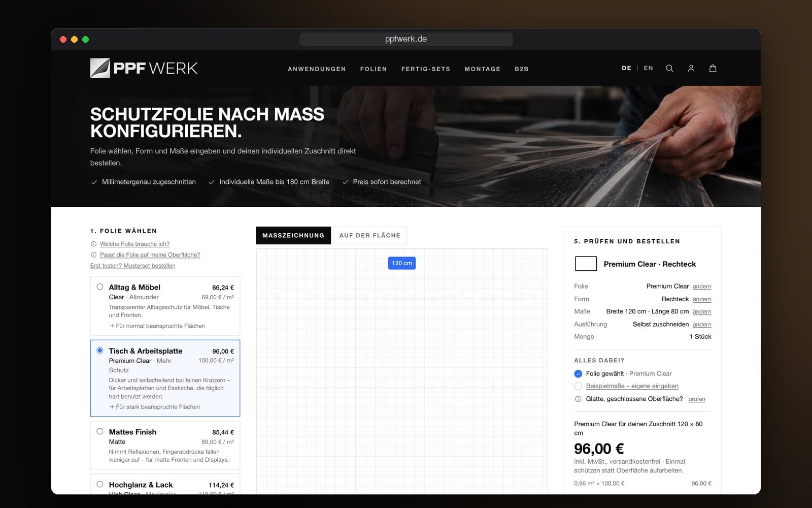Image resolution: width=812 pixels, height=508 pixels.
Task: Open 'Passt die Folie auf meine Oberfläche?' link
Action: (150, 255)
